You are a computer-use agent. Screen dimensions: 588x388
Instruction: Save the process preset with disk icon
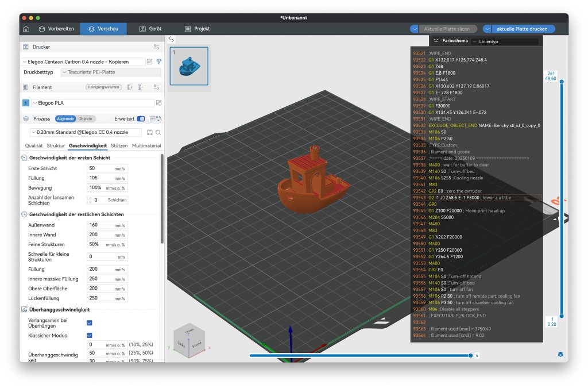[150, 132]
